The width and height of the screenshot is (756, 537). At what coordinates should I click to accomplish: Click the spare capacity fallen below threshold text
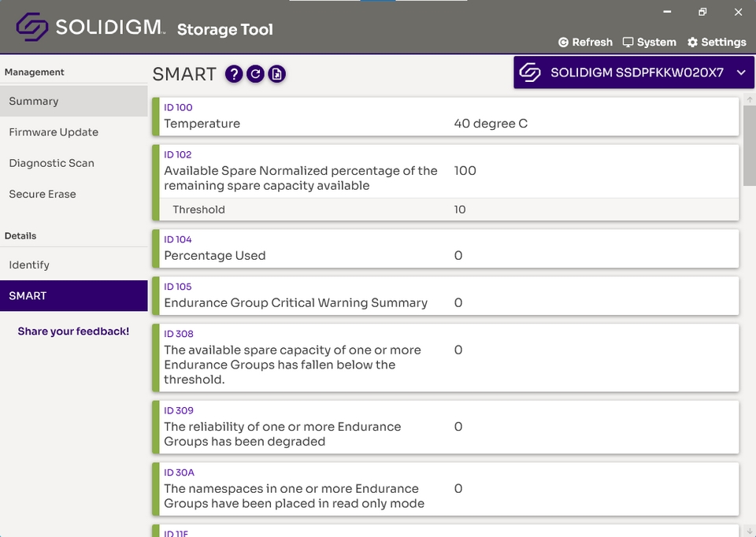pyautogui.click(x=293, y=365)
